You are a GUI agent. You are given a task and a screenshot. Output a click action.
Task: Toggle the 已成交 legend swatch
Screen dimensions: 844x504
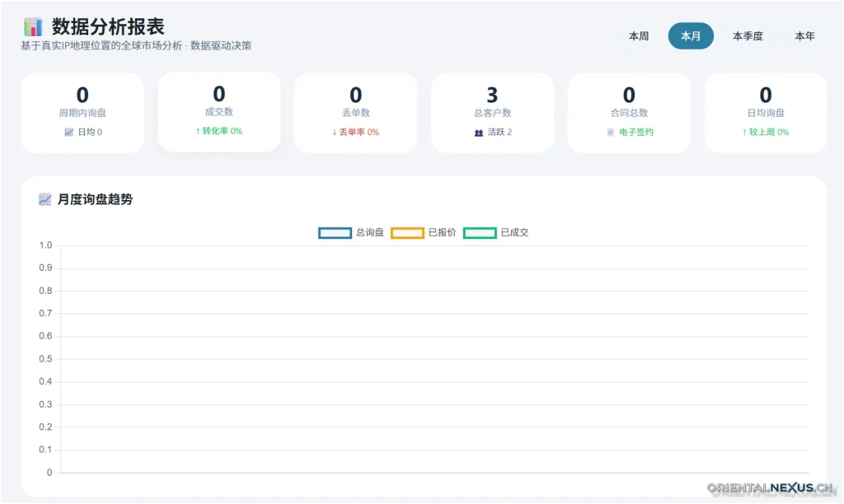point(480,233)
